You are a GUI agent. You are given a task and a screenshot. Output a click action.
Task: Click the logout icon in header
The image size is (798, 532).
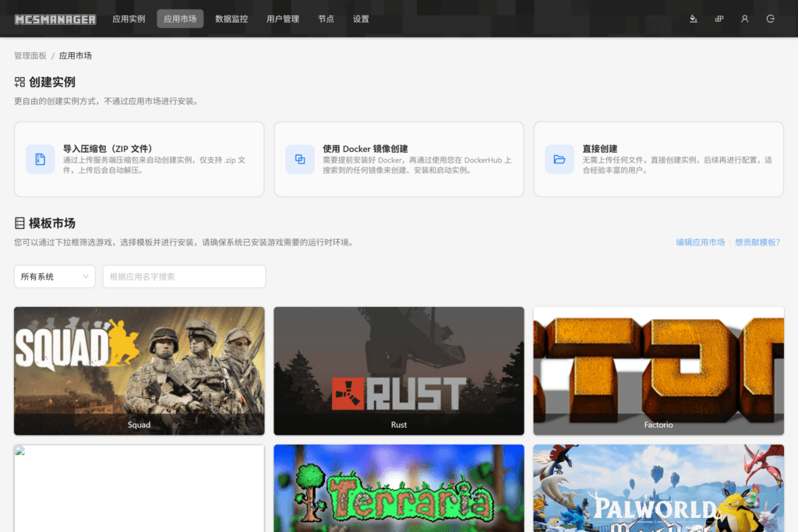point(771,19)
